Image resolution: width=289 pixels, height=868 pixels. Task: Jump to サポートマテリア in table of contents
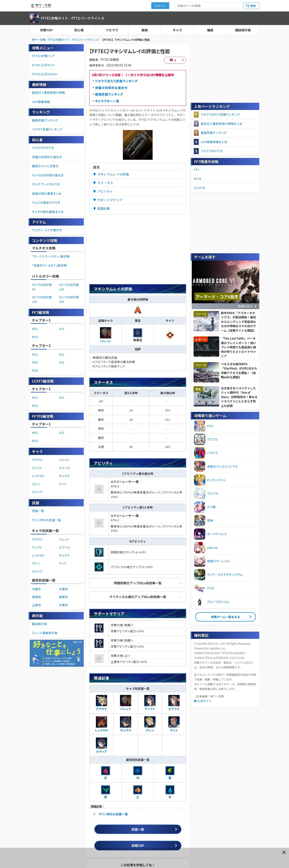coord(110,200)
